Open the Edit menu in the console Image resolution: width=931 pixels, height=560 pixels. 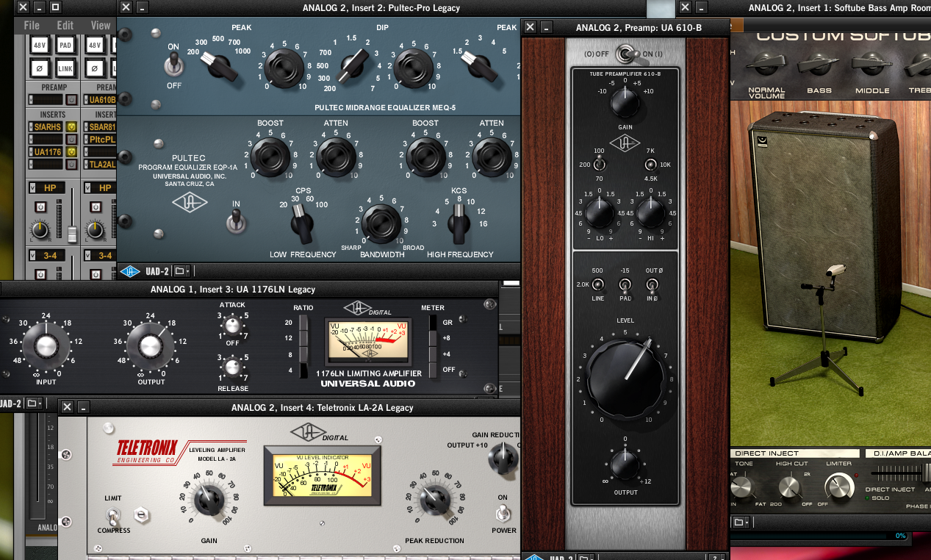65,25
